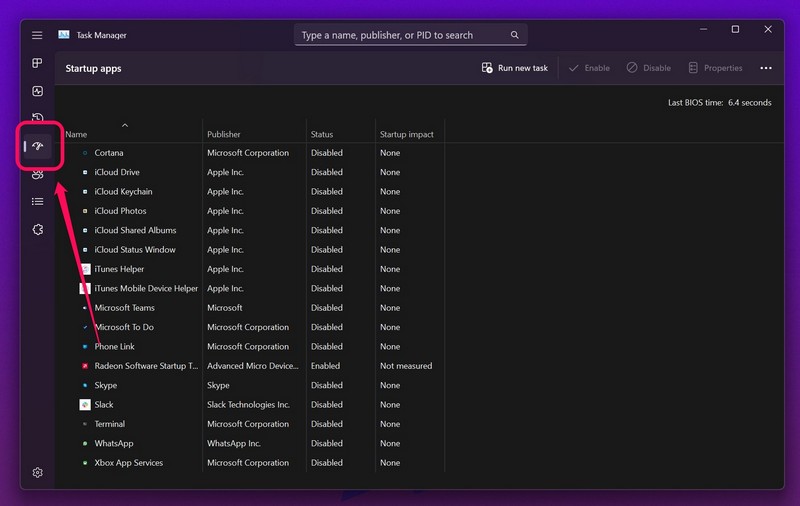Open the Users page icon

[37, 174]
